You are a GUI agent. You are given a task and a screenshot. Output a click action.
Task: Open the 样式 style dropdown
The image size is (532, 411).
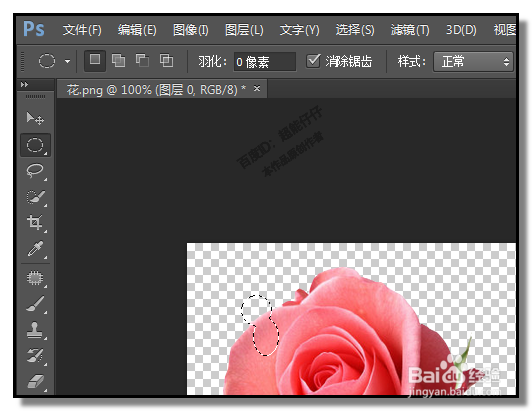[473, 62]
